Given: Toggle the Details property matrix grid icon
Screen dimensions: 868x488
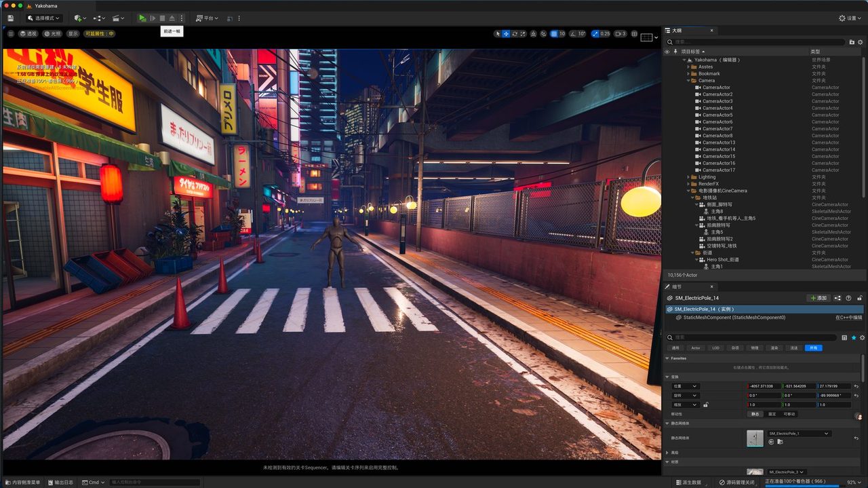Looking at the screenshot, I should pos(844,337).
